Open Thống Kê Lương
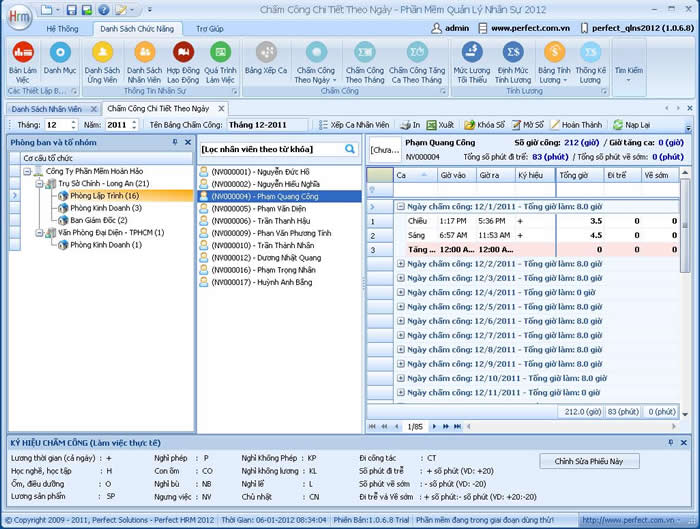This screenshot has height=529, width=700. click(590, 62)
